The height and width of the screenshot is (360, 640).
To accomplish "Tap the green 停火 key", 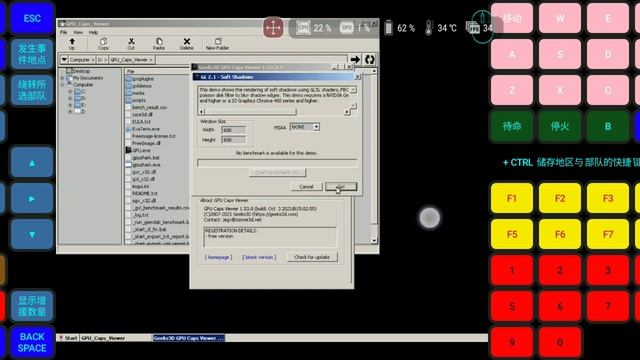I will [x=560, y=126].
